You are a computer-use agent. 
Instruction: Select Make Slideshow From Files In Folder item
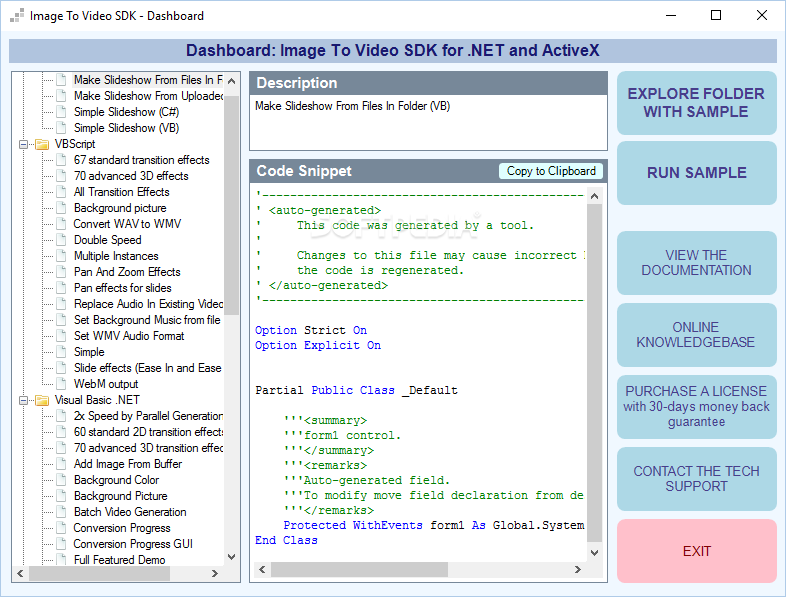148,80
